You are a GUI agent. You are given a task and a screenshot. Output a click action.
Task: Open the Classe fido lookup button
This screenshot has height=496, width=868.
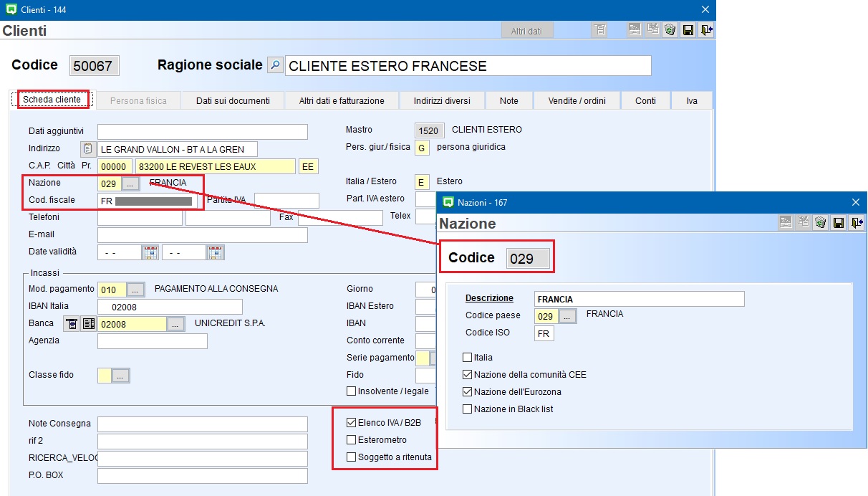121,376
